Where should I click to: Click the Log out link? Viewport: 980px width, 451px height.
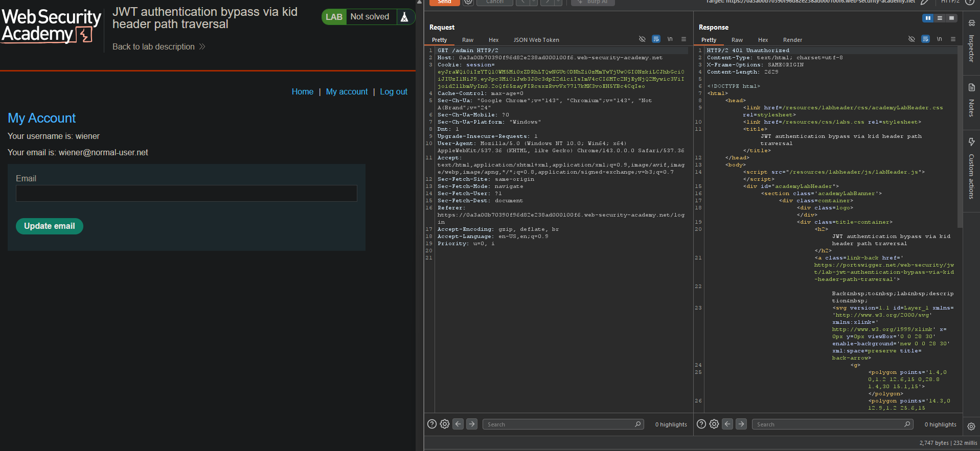[x=394, y=91]
